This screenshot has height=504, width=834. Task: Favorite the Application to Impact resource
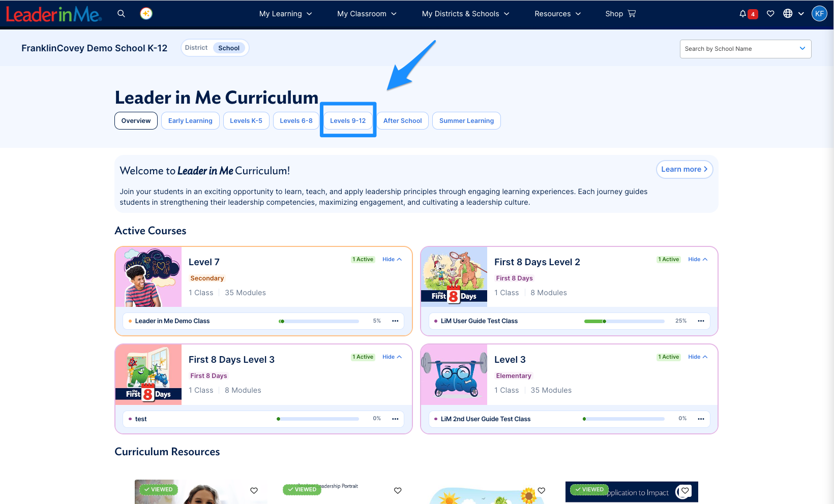click(685, 491)
